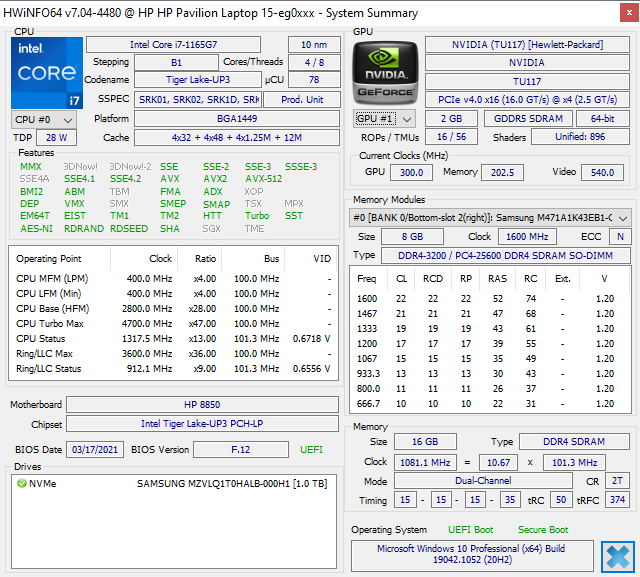Screen dimensions: 640x577
Task: Click the Turbo feature label
Action: click(257, 216)
